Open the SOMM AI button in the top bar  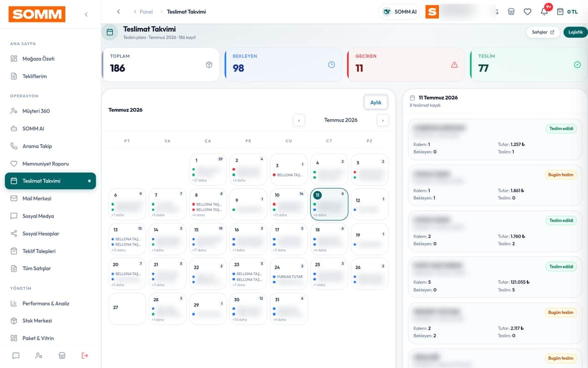point(399,11)
